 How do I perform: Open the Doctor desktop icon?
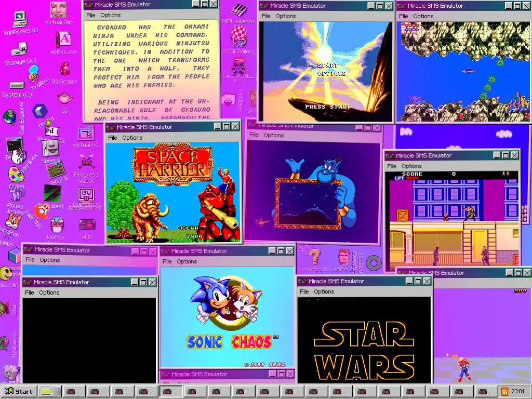(x=57, y=225)
